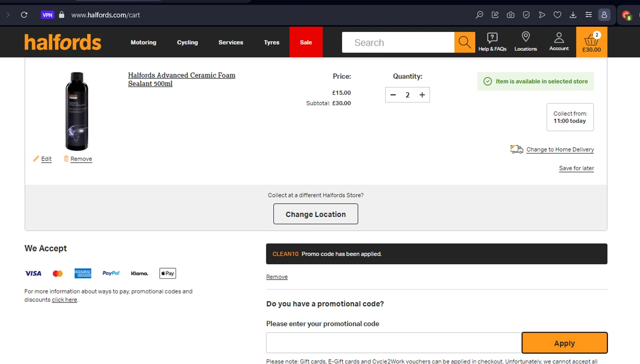Click the VPN badge in address bar
Viewport: 640px width, 364px height.
coord(47,15)
